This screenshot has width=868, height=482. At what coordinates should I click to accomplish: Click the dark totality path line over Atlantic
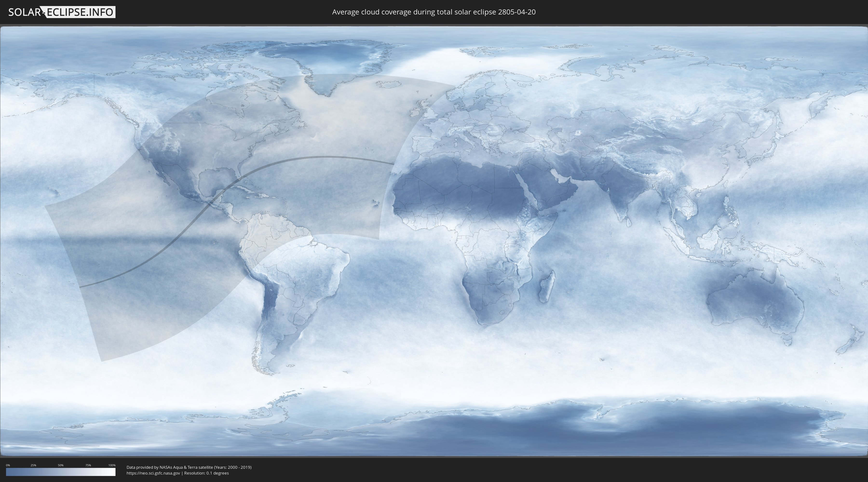coord(320,157)
